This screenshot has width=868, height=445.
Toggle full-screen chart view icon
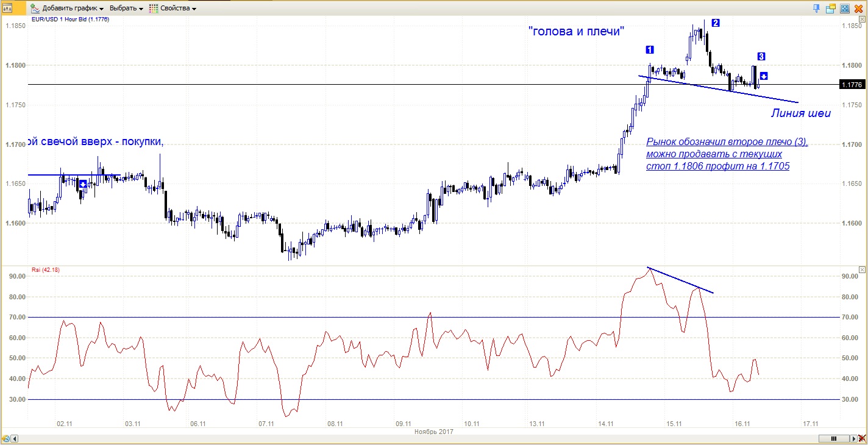845,8
